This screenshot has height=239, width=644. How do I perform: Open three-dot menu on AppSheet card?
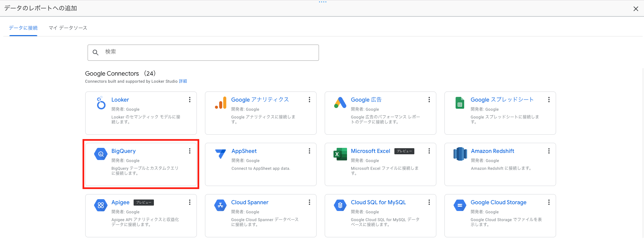tap(309, 151)
